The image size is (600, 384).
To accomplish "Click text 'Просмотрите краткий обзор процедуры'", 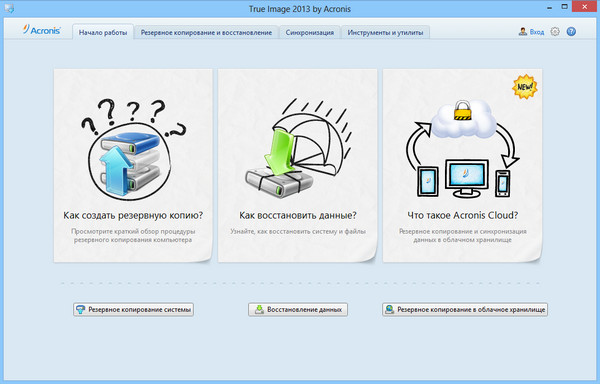I will click(x=133, y=231).
